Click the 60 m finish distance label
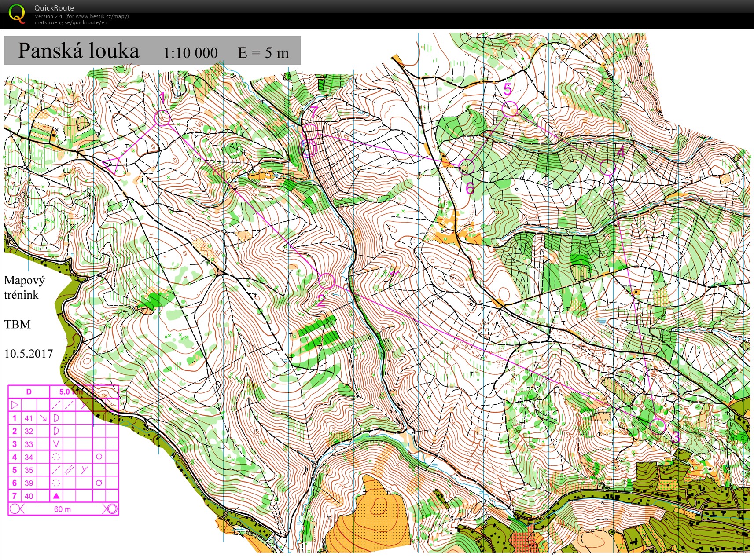The width and height of the screenshot is (754, 560). click(x=63, y=509)
